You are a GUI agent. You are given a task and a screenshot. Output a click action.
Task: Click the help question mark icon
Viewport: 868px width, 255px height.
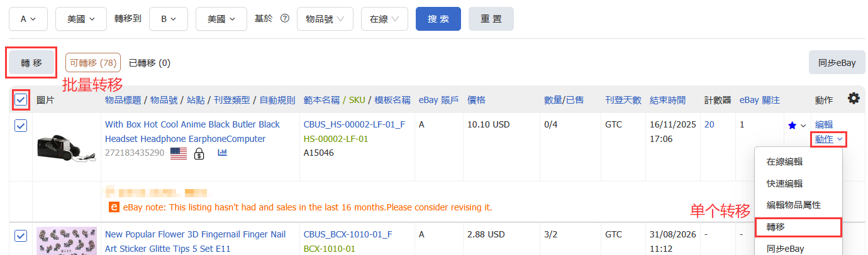point(284,19)
